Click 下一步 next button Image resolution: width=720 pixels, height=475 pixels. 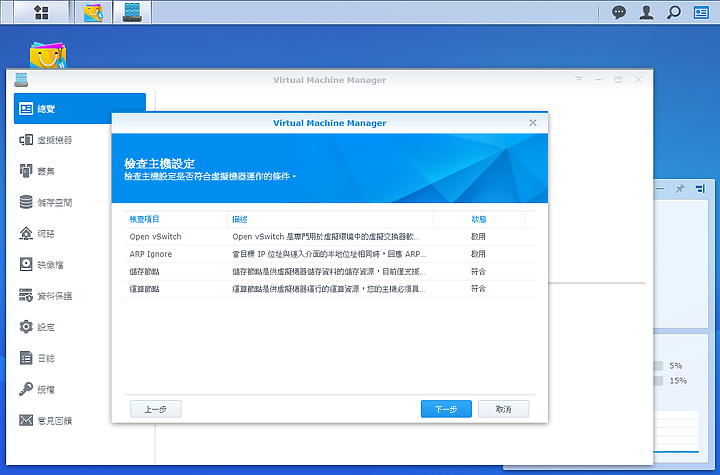[x=446, y=409]
